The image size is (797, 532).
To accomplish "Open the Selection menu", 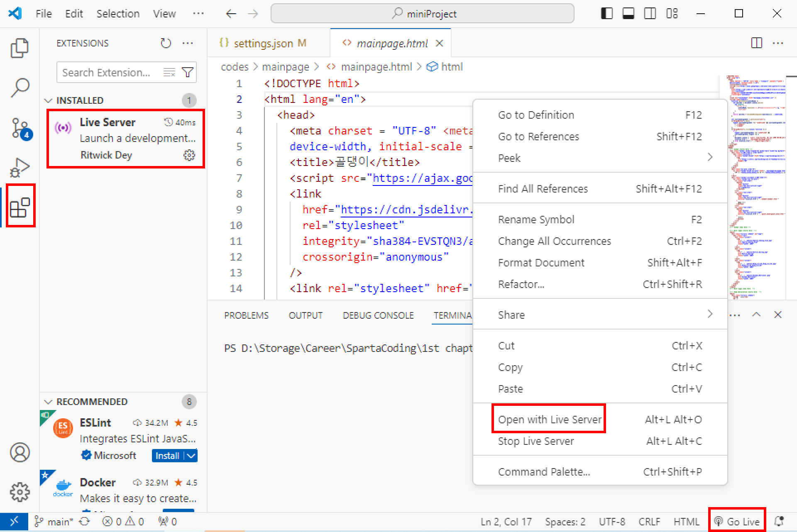I will pyautogui.click(x=118, y=14).
